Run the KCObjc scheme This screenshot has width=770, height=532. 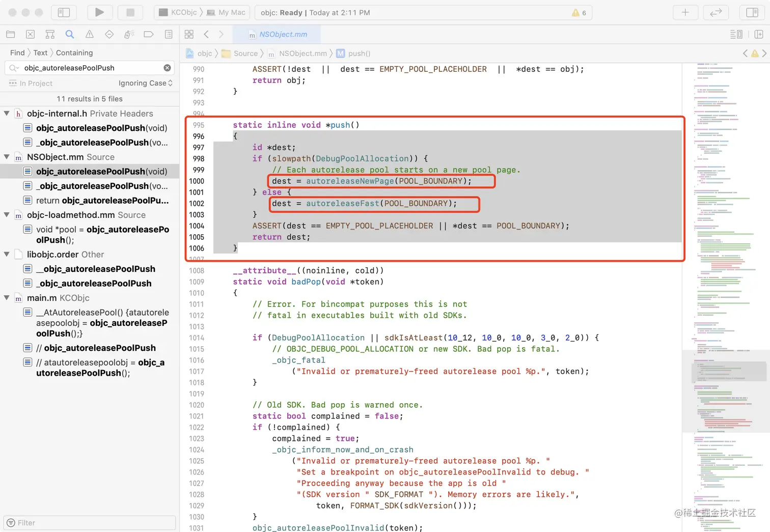(99, 12)
